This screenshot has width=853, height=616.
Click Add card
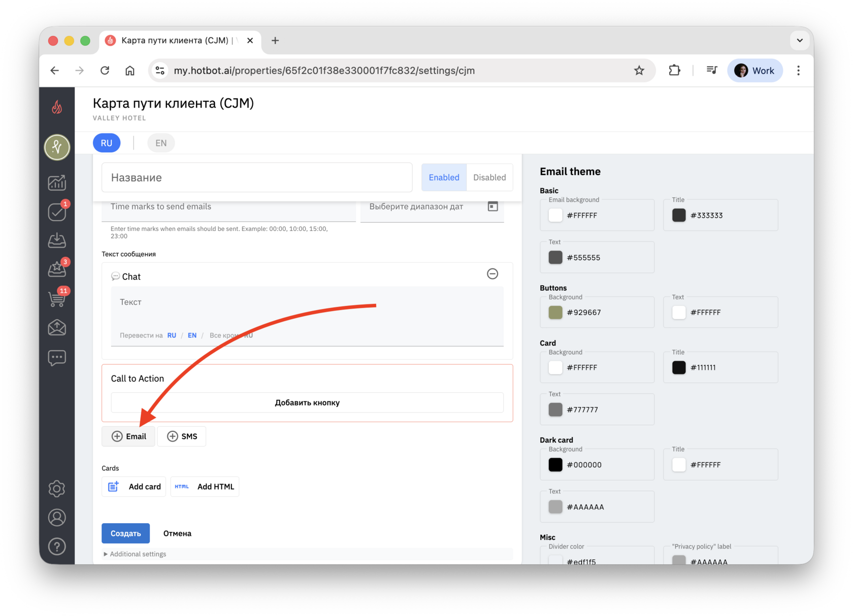pos(134,487)
